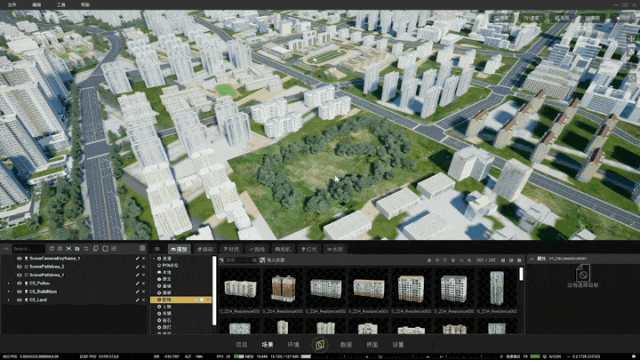Open the 界面 section in bottom bar
The width and height of the screenshot is (640, 360).
pyautogui.click(x=372, y=344)
